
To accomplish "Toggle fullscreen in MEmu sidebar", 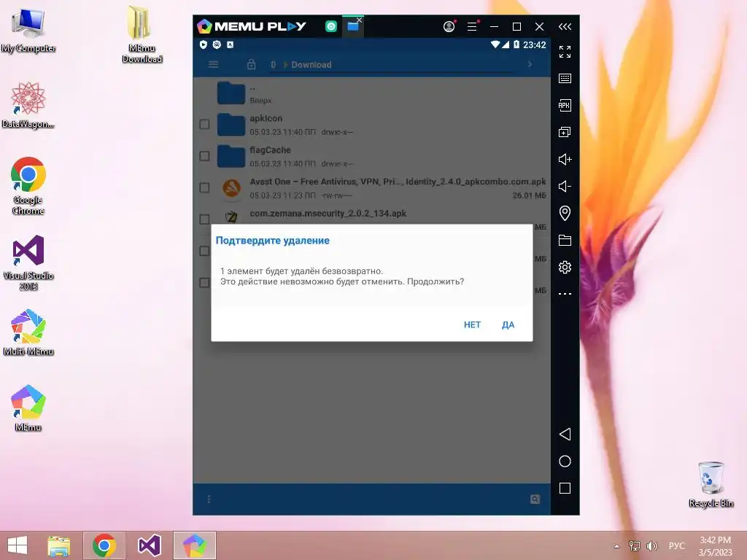I will 565,52.
